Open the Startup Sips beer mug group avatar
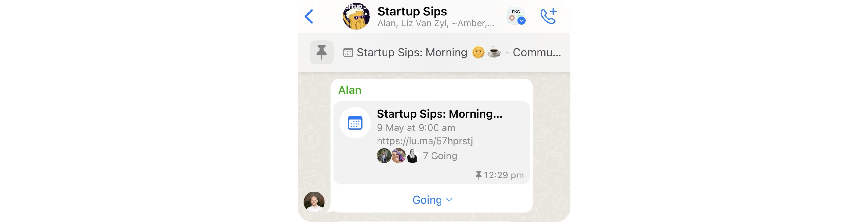This screenshot has width=868, height=222. point(356,16)
